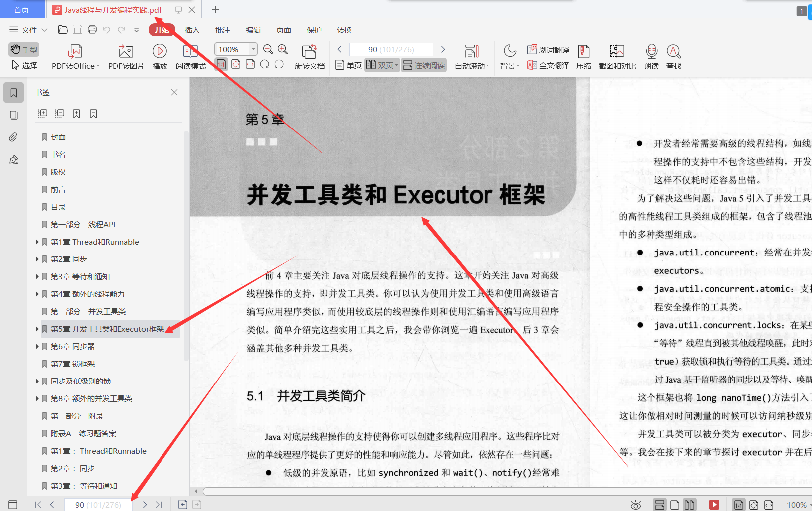
Task: Open the 文件 menu dropdown
Action: (28, 30)
